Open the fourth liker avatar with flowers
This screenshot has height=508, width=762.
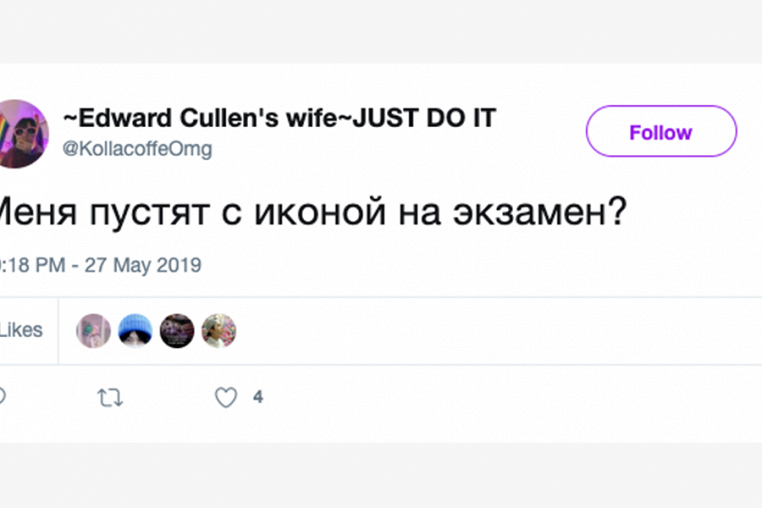(x=218, y=330)
